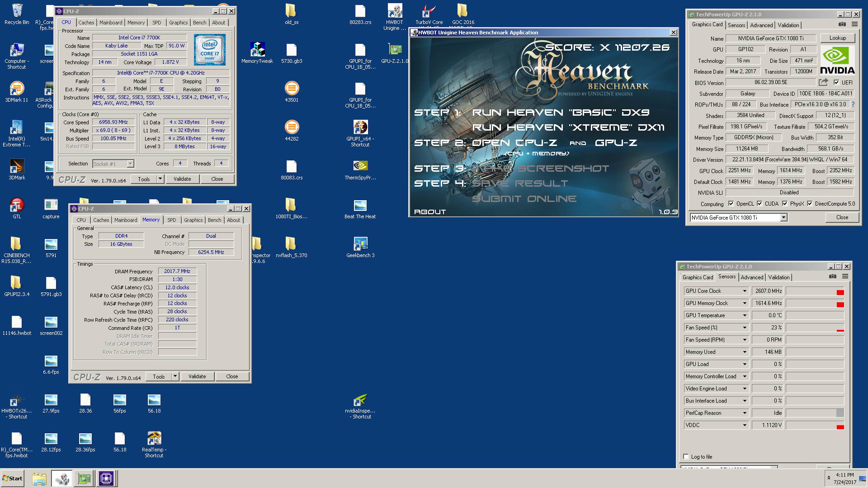Click the GPU-Z screenshot camera icon in Graphics Card window

point(842,24)
